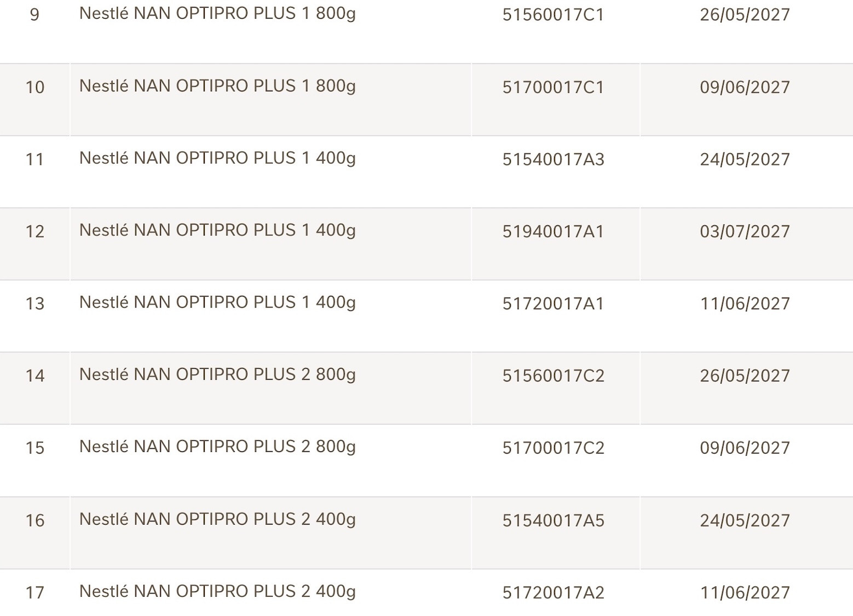Click row number 17 cell
The image size is (853, 616).
point(34,592)
